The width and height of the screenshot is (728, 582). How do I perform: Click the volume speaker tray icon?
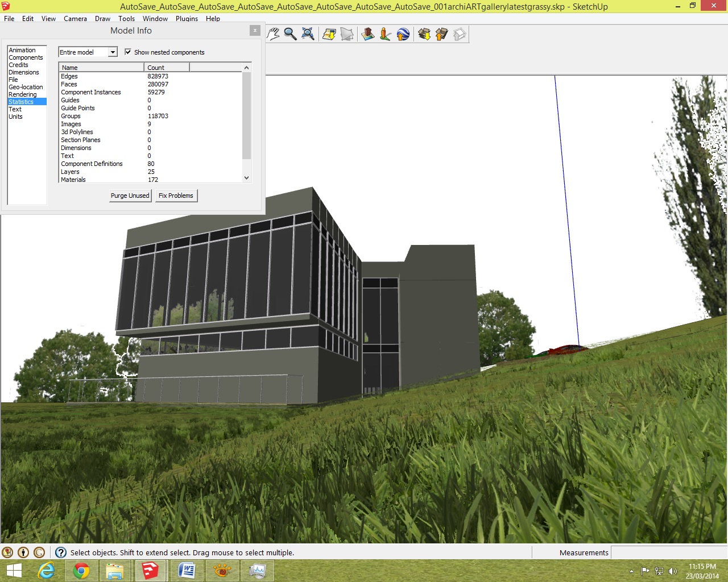673,571
